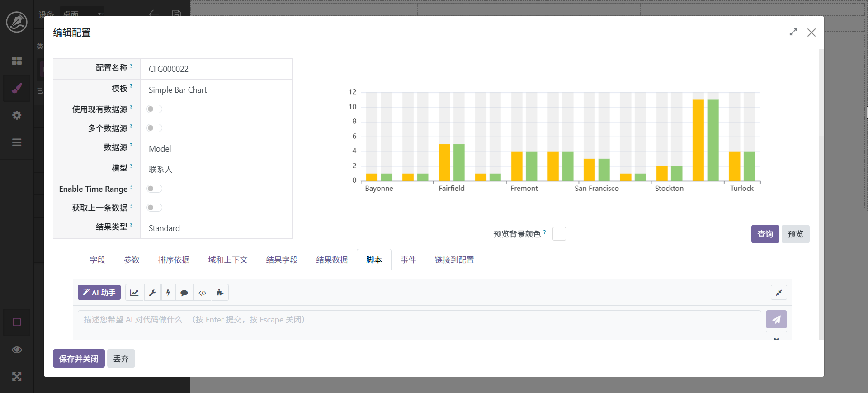This screenshot has height=393, width=868.
Task: Enable the 多个数据源 switch
Action: (x=154, y=128)
